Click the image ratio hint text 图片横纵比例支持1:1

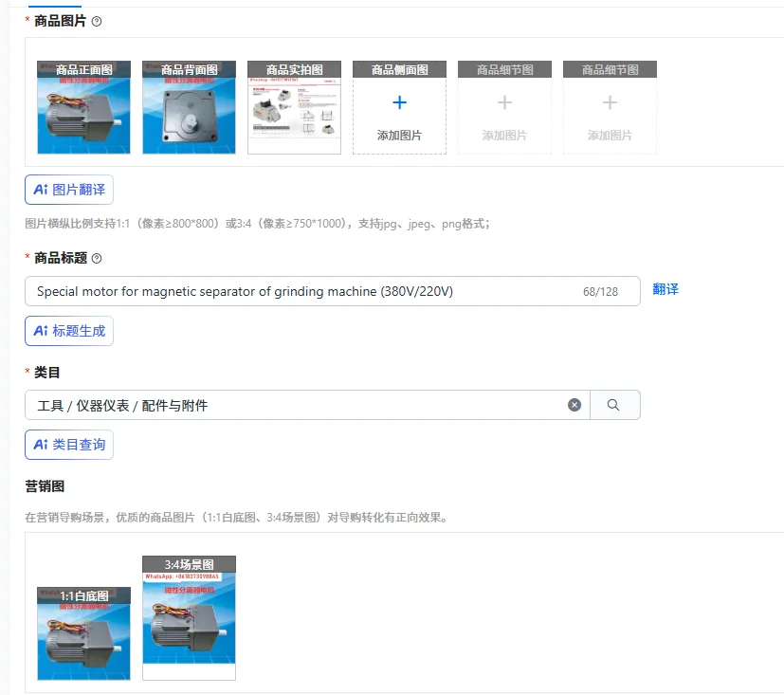(257, 224)
